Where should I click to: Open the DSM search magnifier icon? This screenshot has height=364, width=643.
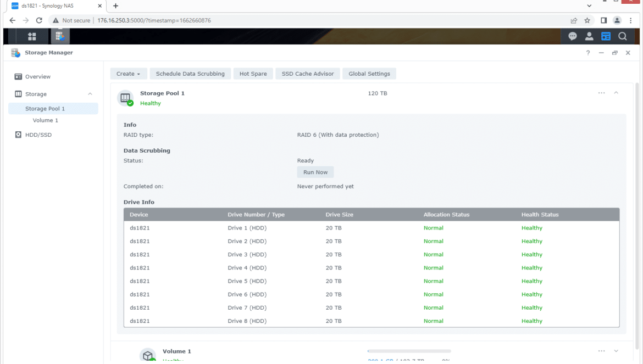[623, 36]
